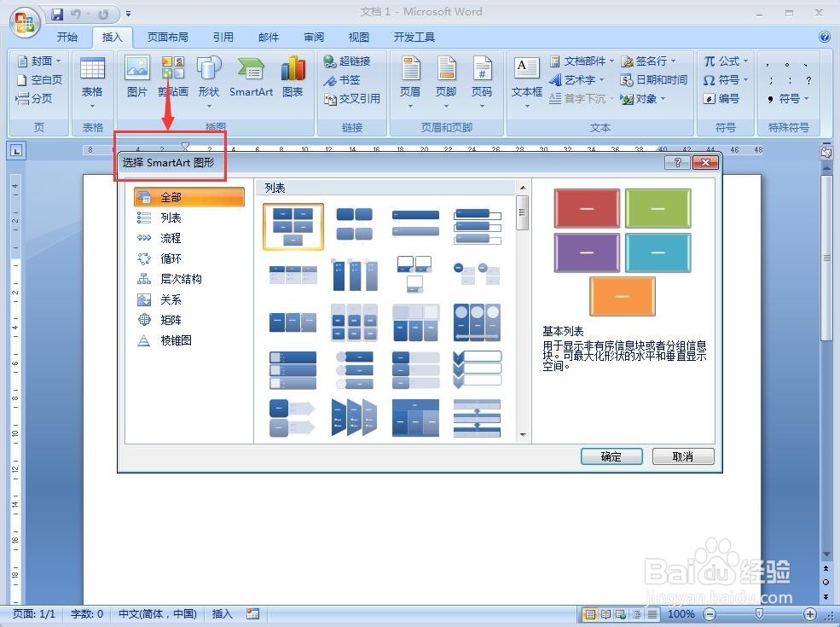Select 流程 category in SmartArt dialog

(189, 238)
